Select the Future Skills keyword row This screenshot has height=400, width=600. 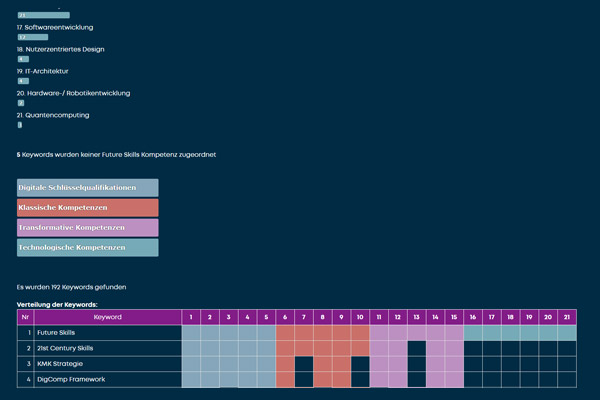click(107, 333)
